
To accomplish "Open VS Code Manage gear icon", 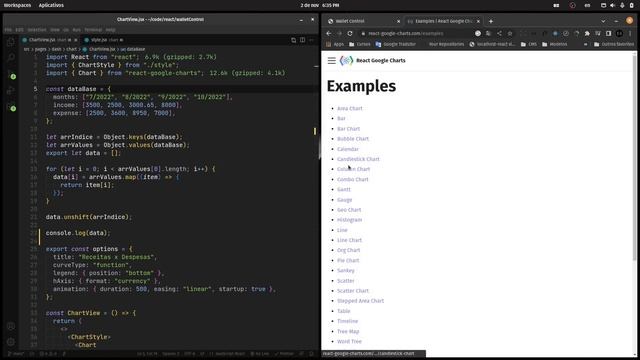I will (11, 342).
